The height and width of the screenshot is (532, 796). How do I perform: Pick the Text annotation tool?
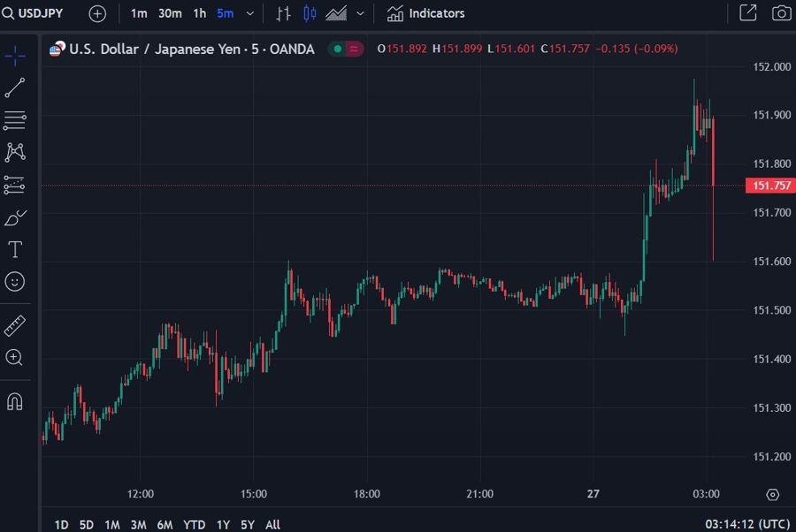click(15, 249)
